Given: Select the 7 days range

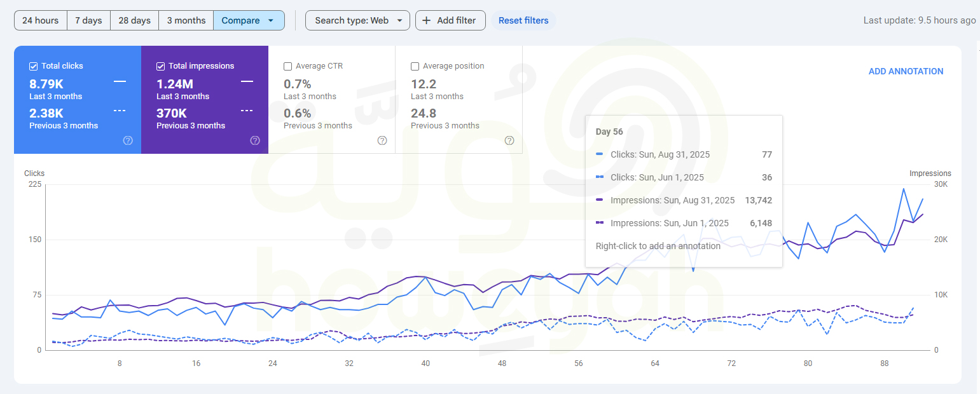Looking at the screenshot, I should (88, 20).
